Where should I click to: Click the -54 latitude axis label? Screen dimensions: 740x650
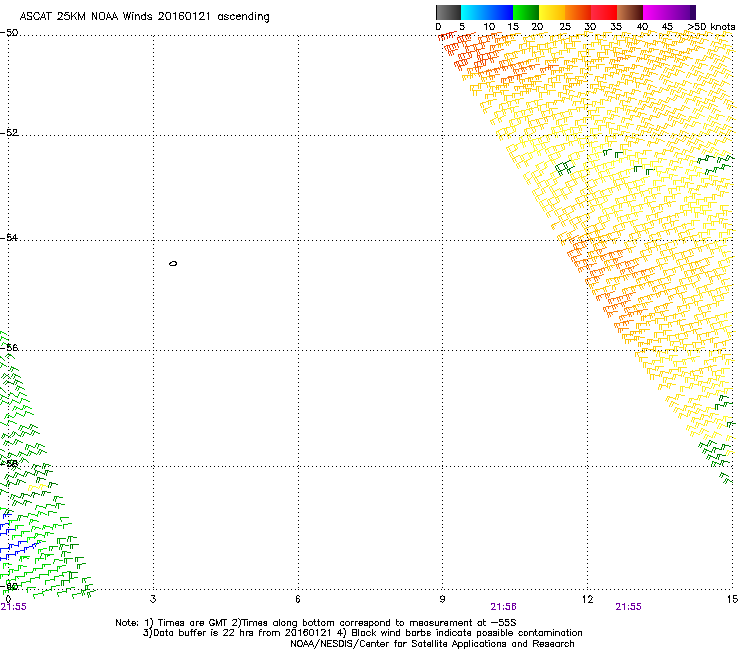coord(9,237)
